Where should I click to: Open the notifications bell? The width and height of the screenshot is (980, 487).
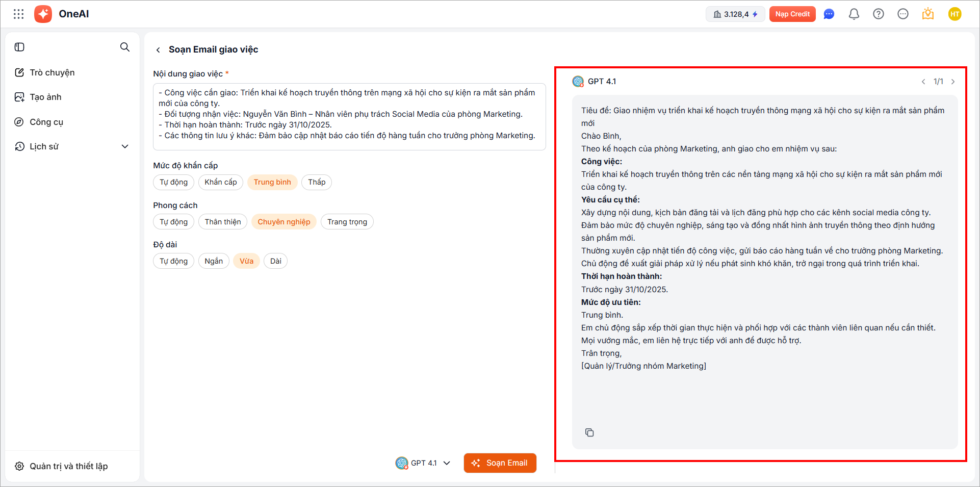click(x=854, y=14)
